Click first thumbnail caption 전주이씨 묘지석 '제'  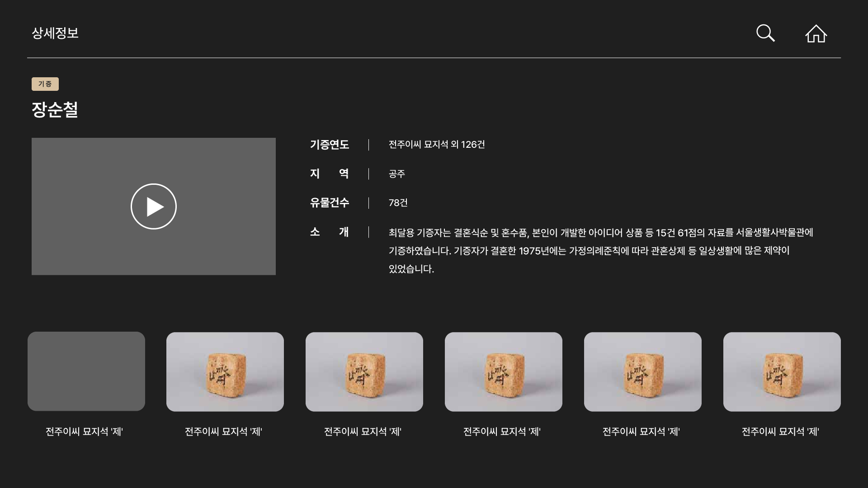coord(85,432)
